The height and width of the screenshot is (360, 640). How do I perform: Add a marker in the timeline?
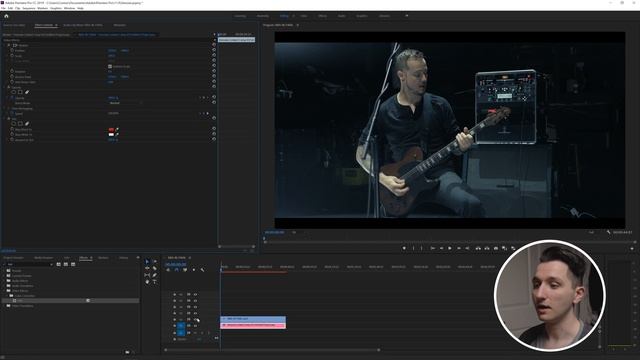tap(193, 270)
